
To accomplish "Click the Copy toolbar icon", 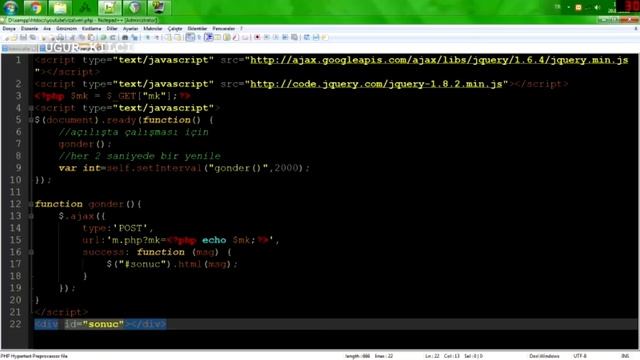I will [x=82, y=38].
